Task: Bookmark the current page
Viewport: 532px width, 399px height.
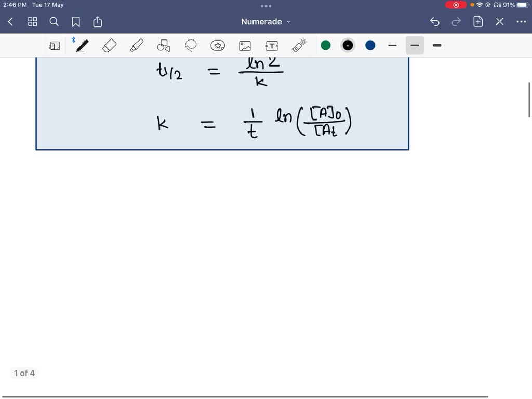Action: pyautogui.click(x=76, y=22)
